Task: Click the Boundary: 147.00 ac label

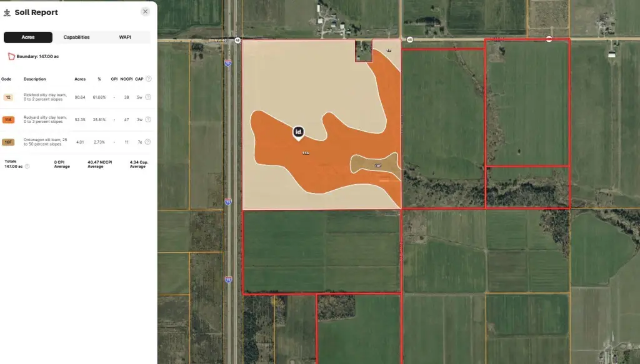Action: pyautogui.click(x=35, y=57)
